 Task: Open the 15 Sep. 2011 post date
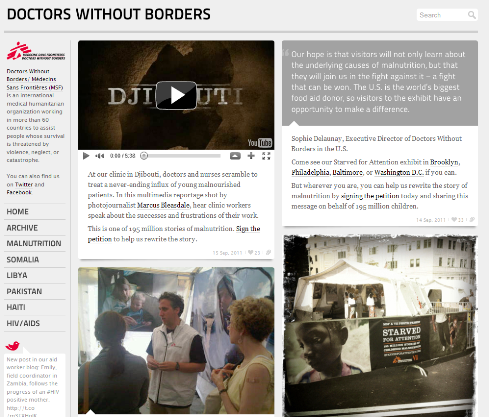(227, 253)
